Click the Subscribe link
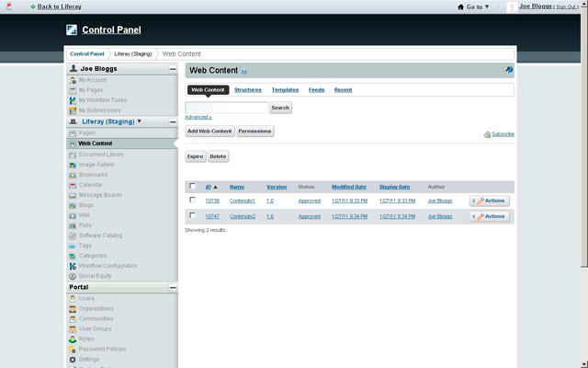Screen dimensions: 588x368 click(x=503, y=134)
